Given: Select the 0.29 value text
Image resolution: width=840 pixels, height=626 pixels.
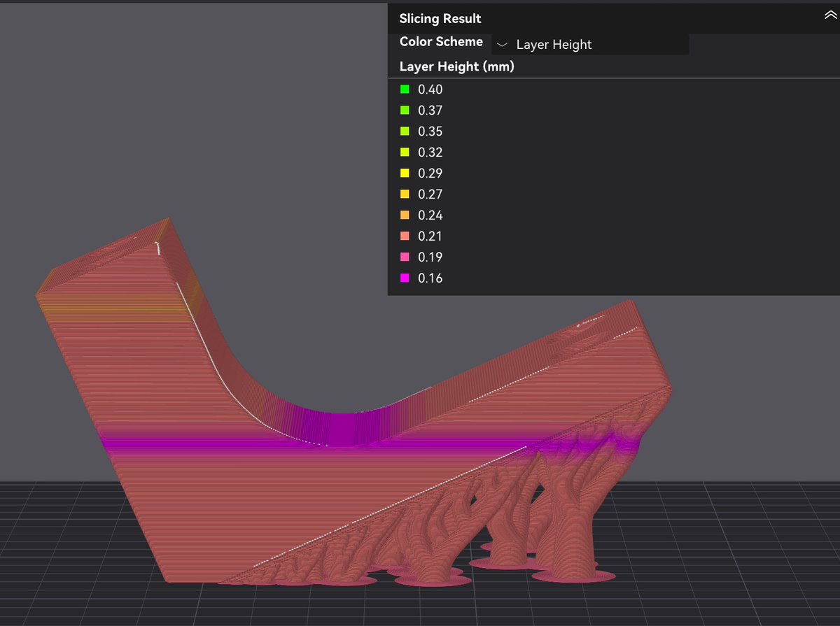Looking at the screenshot, I should [x=430, y=173].
